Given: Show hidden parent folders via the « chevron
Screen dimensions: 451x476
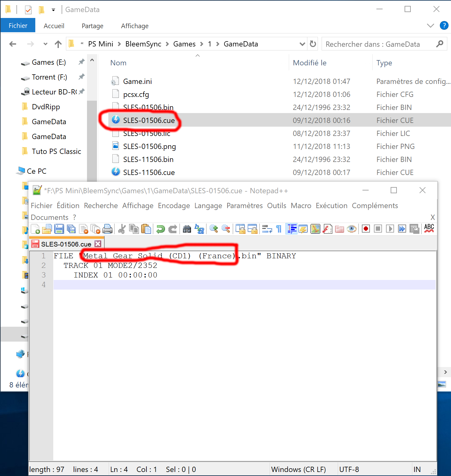Looking at the screenshot, I should click(82, 44).
